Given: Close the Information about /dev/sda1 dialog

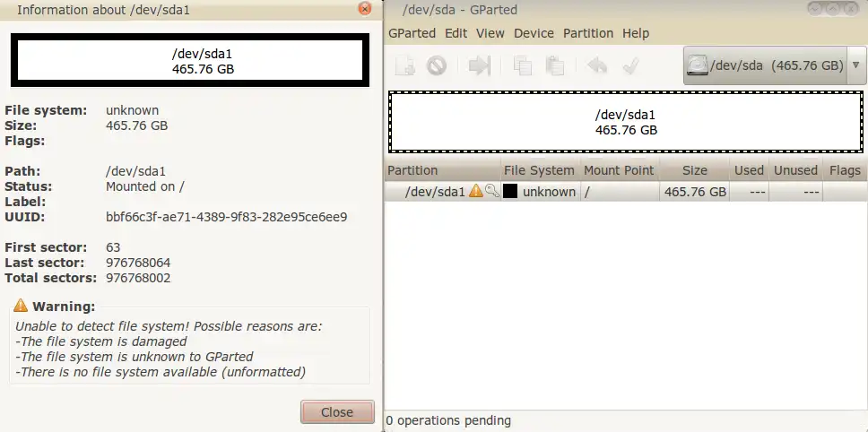Looking at the screenshot, I should tap(365, 9).
